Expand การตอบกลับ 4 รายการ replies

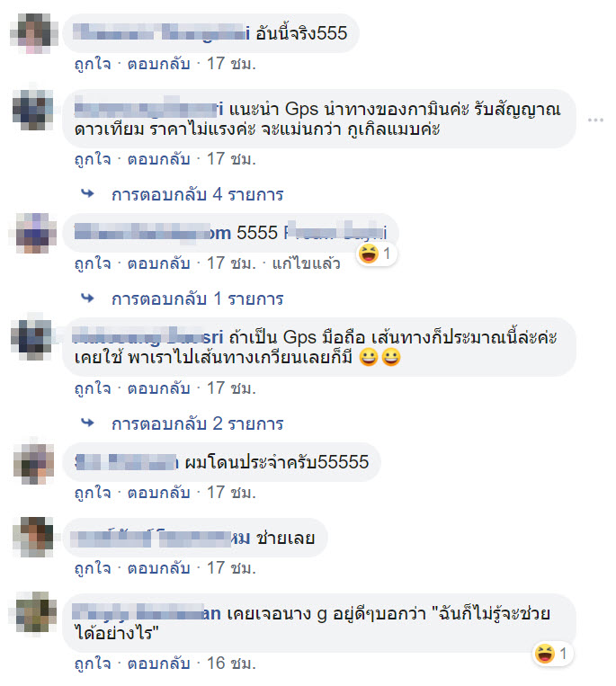(197, 194)
